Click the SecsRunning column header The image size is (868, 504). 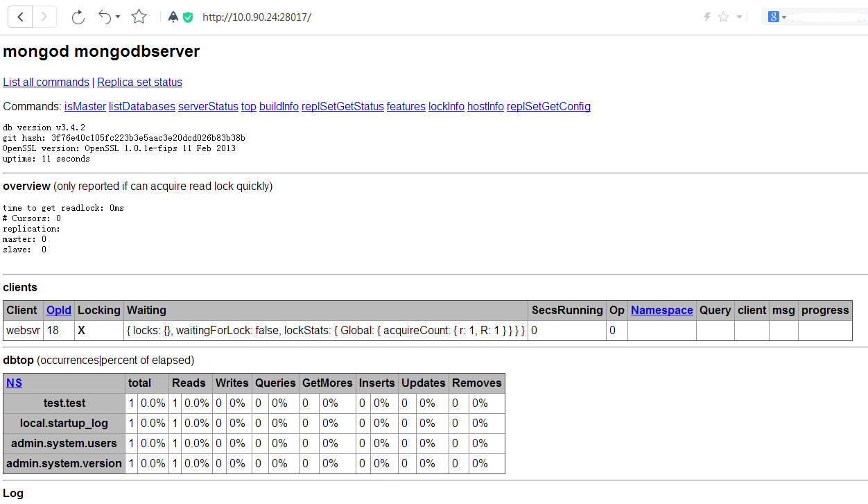(x=567, y=311)
